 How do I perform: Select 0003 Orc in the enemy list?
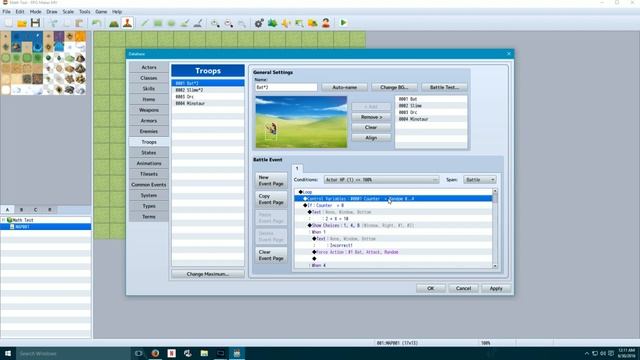[x=431, y=112]
